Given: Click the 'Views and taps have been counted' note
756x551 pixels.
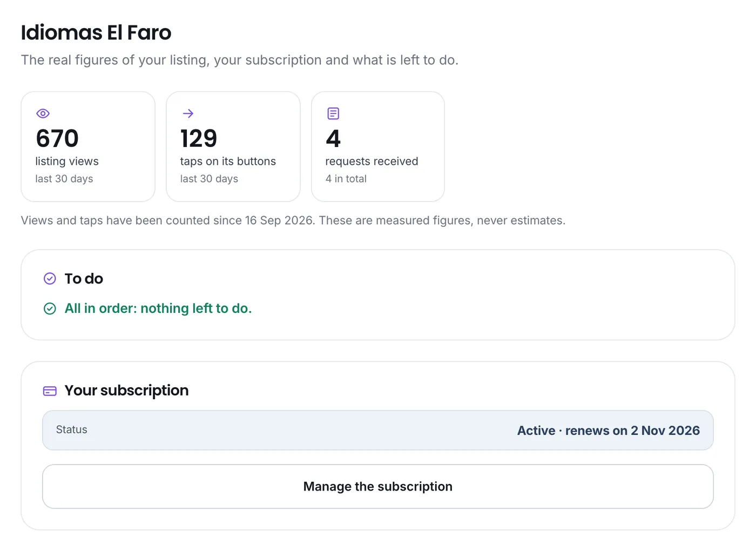Looking at the screenshot, I should pyautogui.click(x=293, y=220).
